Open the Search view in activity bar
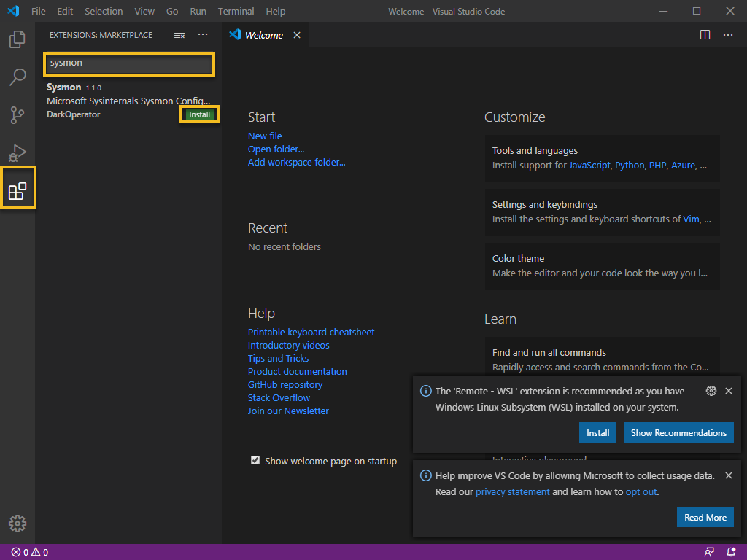The height and width of the screenshot is (560, 747). 18,77
